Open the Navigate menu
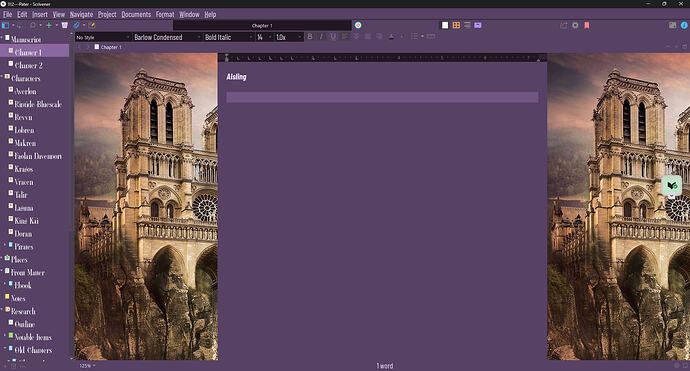 pyautogui.click(x=81, y=15)
